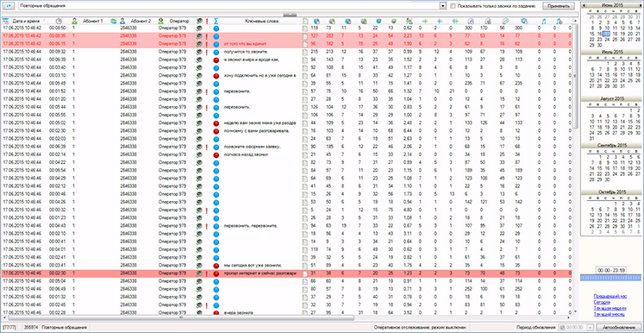
Task: Open the Текущий месяц link
Action: click(x=610, y=315)
